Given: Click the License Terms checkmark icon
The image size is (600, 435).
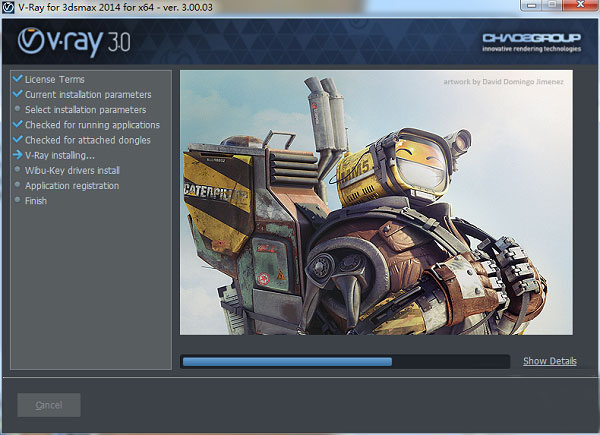Looking at the screenshot, I should pyautogui.click(x=18, y=79).
